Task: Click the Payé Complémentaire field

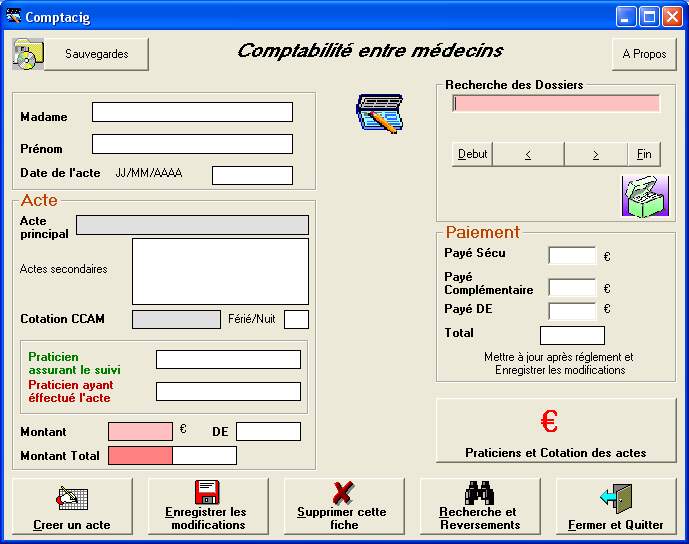Action: (572, 287)
